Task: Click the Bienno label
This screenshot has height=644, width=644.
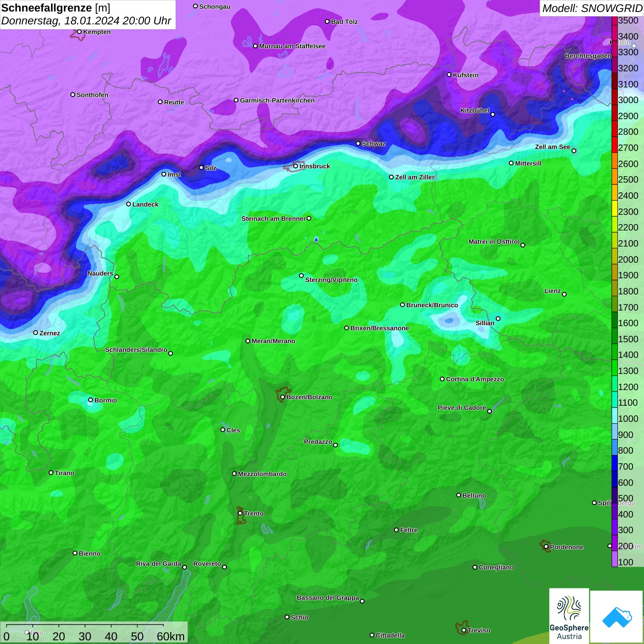Action: [89, 553]
